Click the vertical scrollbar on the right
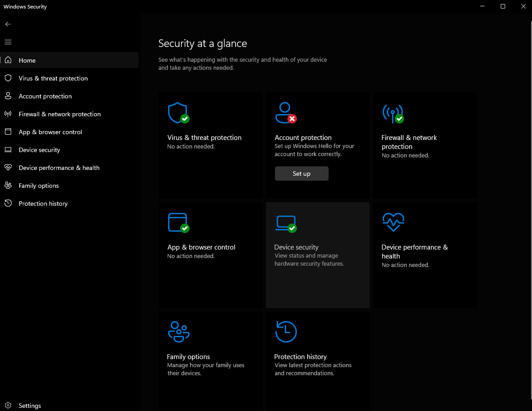The width and height of the screenshot is (532, 411). tap(531, 210)
